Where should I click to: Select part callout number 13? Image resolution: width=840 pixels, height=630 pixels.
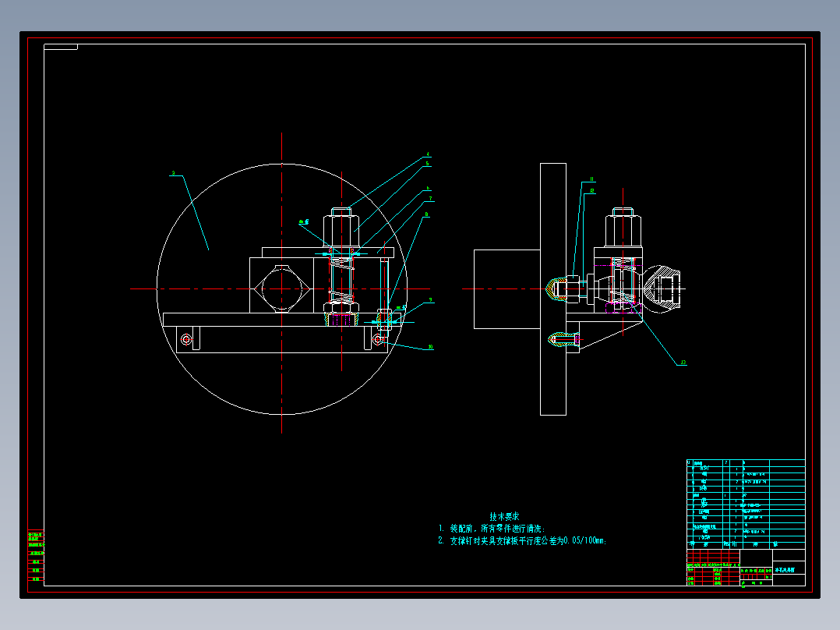click(x=683, y=363)
